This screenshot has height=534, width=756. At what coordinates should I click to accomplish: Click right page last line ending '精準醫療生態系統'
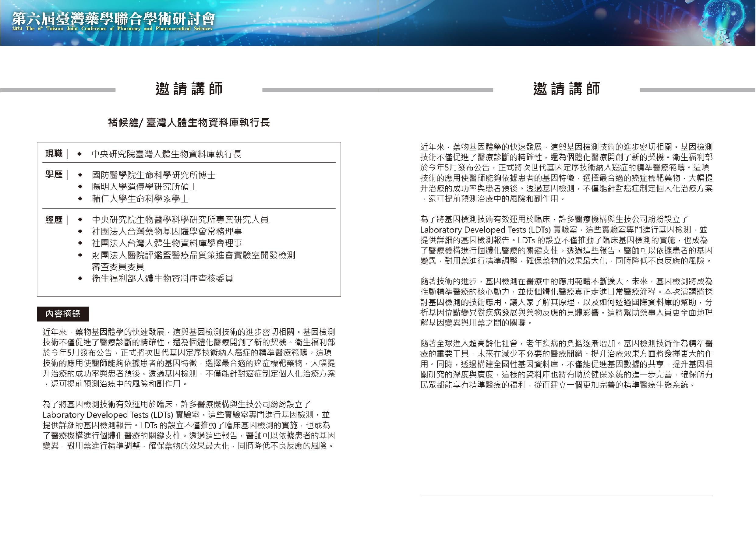click(558, 385)
